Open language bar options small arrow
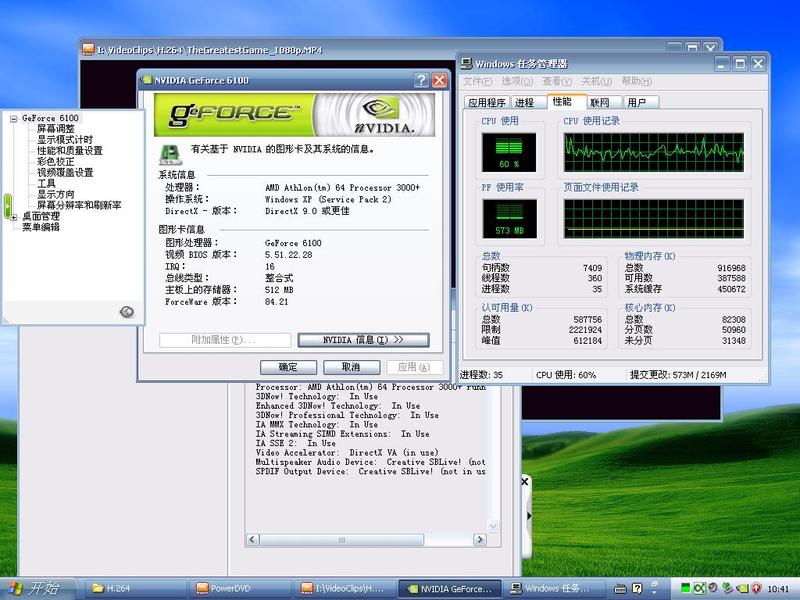The image size is (800, 600). pos(655,592)
